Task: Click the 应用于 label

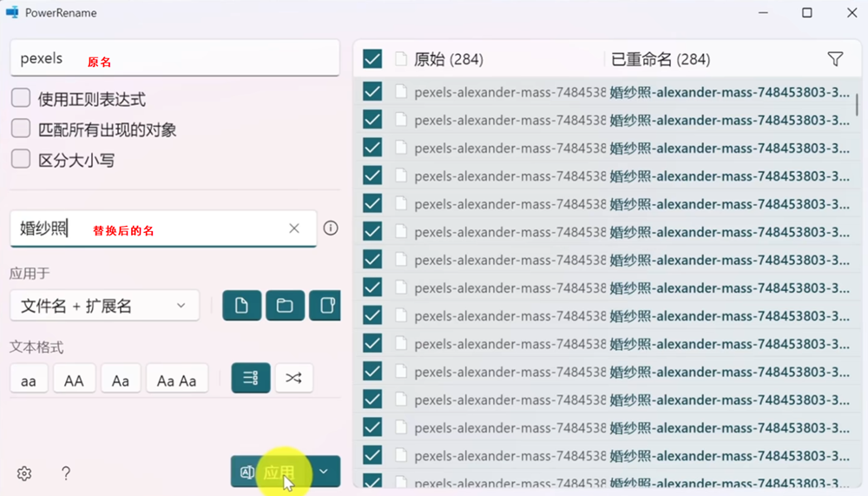Action: (x=30, y=274)
